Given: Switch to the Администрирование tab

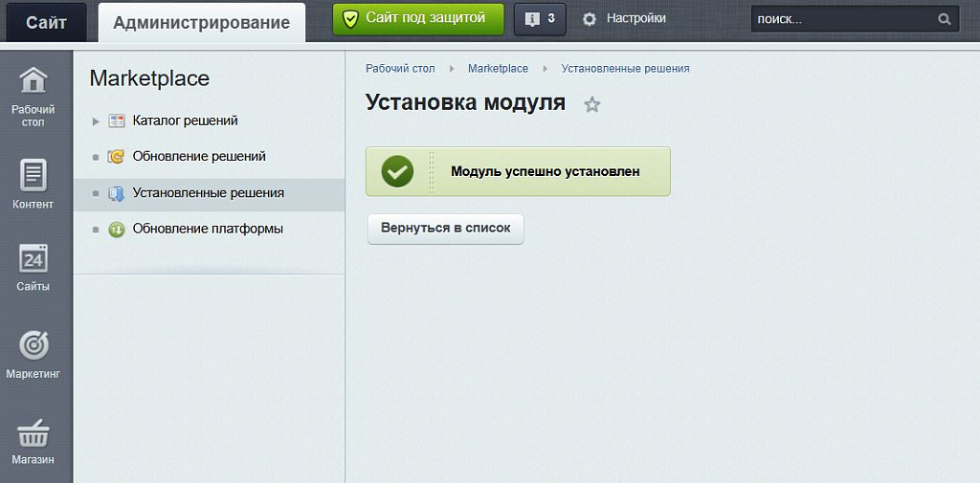Looking at the screenshot, I should pos(201,22).
